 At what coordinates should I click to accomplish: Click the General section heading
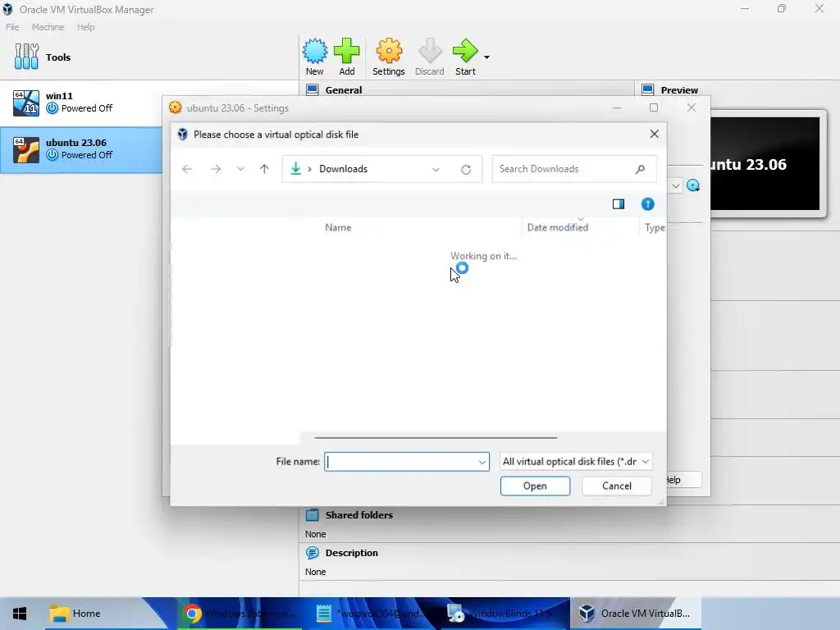tap(344, 90)
